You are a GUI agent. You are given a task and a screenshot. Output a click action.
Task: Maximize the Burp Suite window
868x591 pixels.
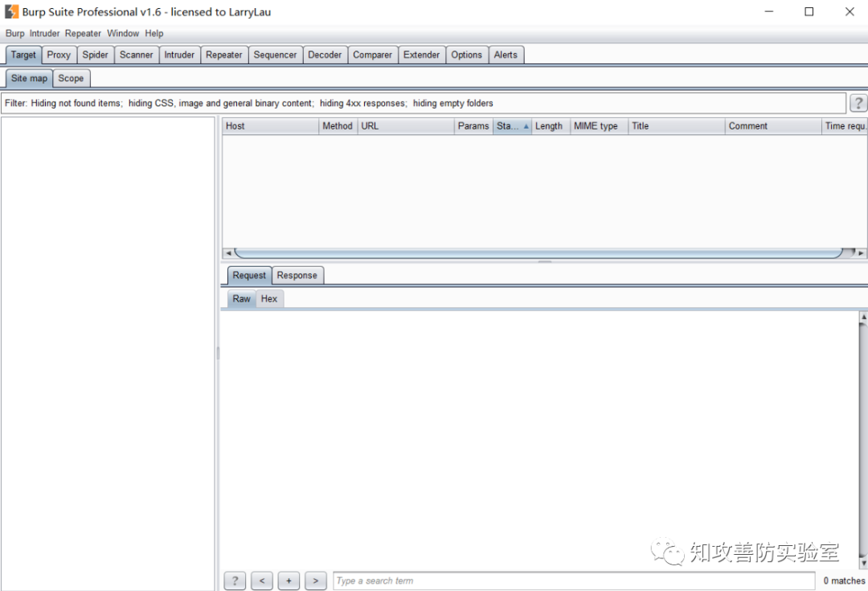tap(809, 11)
